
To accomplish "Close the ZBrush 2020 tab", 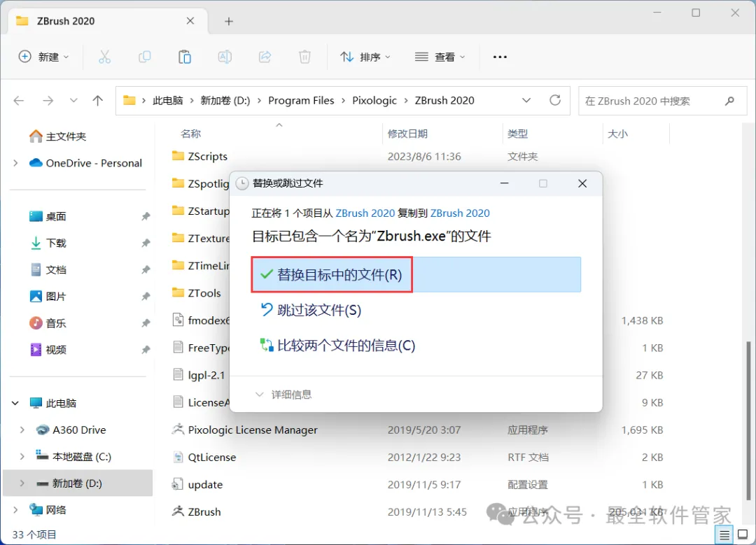I will [x=190, y=21].
